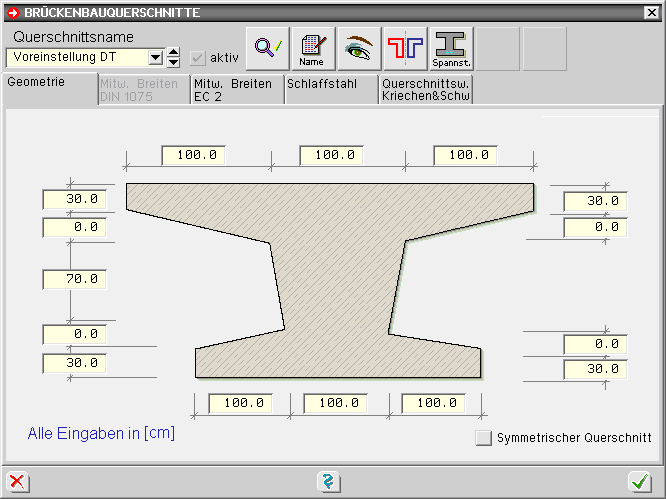Open the Mitw. Breiten EC 2 tab
Viewport: 666px width, 499px height.
point(236,90)
